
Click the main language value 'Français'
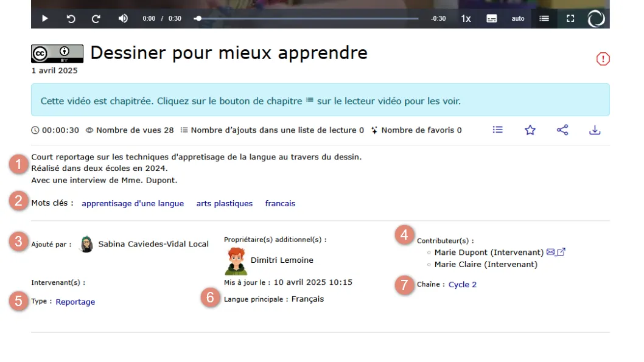pyautogui.click(x=307, y=299)
